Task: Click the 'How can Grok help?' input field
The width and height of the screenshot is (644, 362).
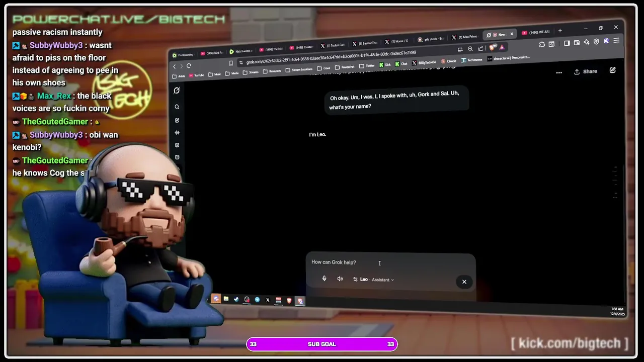Action: [x=390, y=262]
